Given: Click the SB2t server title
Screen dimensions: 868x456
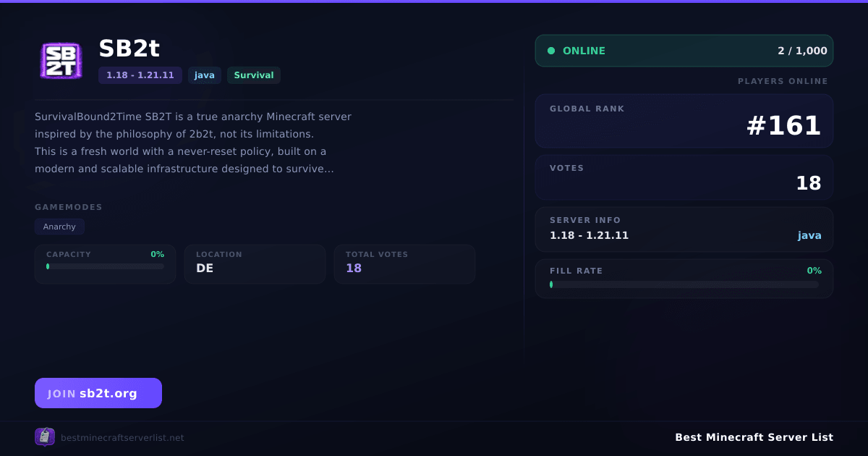Looking at the screenshot, I should (129, 48).
